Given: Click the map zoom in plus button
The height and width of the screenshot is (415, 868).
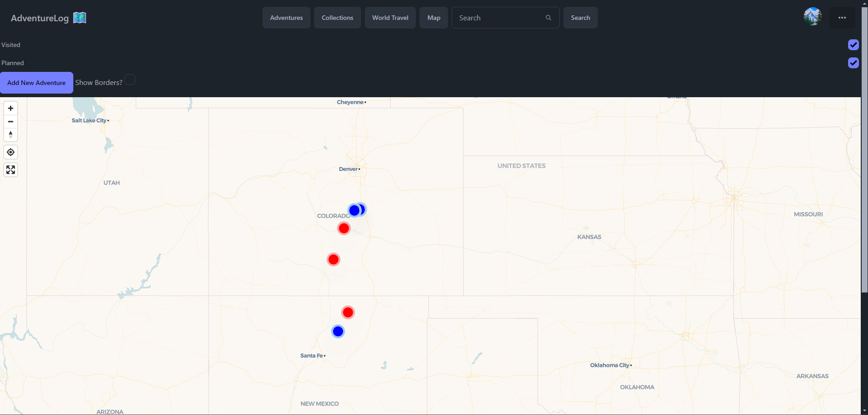Looking at the screenshot, I should pyautogui.click(x=11, y=108).
